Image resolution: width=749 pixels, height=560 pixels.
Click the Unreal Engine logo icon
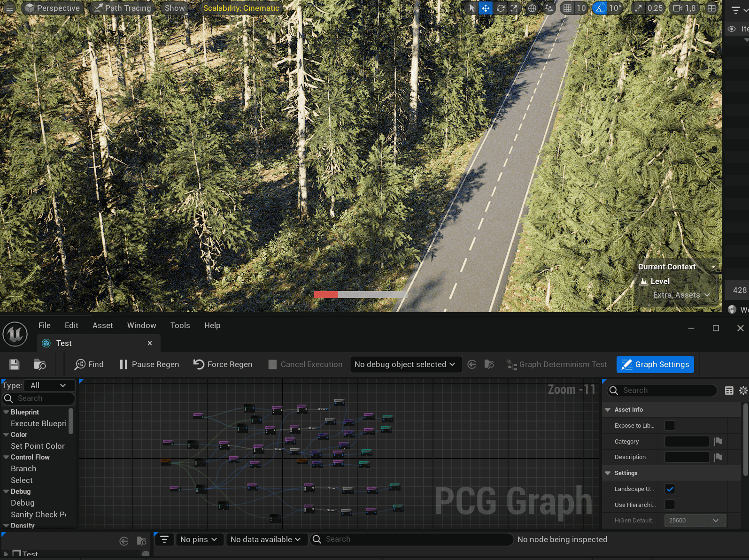click(x=15, y=334)
